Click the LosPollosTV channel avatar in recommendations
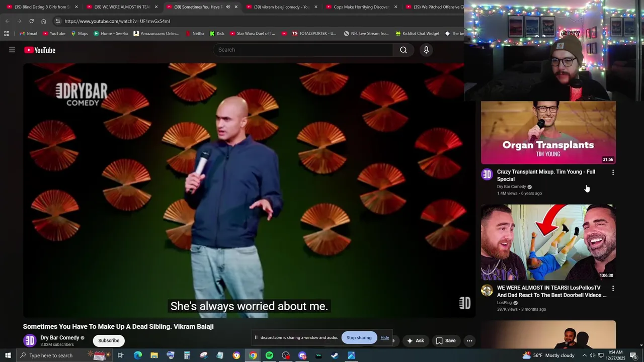644x362 pixels. tap(487, 290)
